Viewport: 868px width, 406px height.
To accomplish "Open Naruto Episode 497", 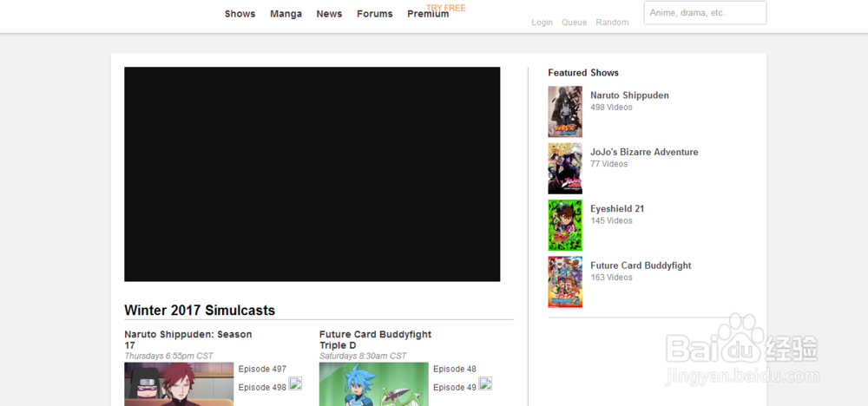I will coord(262,369).
